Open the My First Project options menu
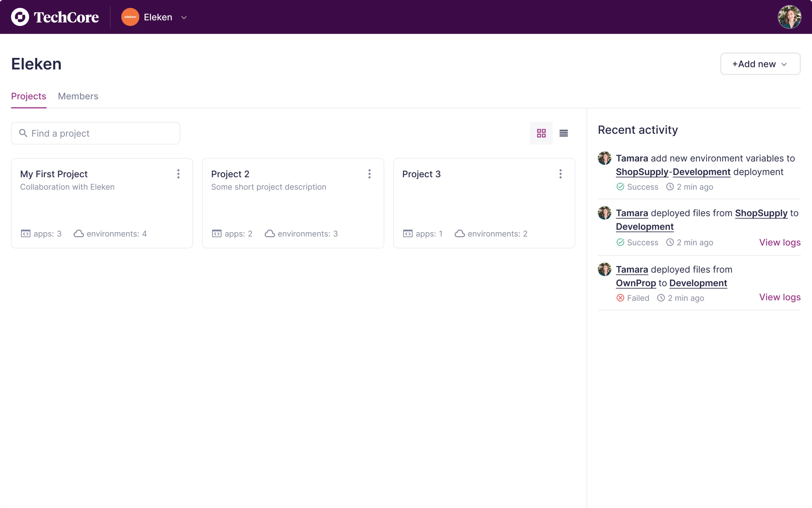This screenshot has height=508, width=812. [178, 174]
